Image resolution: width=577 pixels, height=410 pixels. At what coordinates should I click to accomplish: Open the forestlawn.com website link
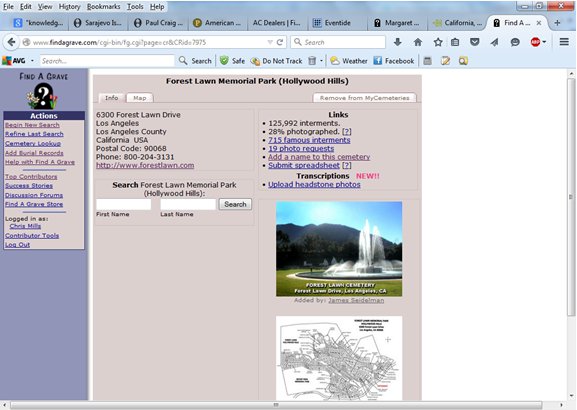click(x=145, y=165)
